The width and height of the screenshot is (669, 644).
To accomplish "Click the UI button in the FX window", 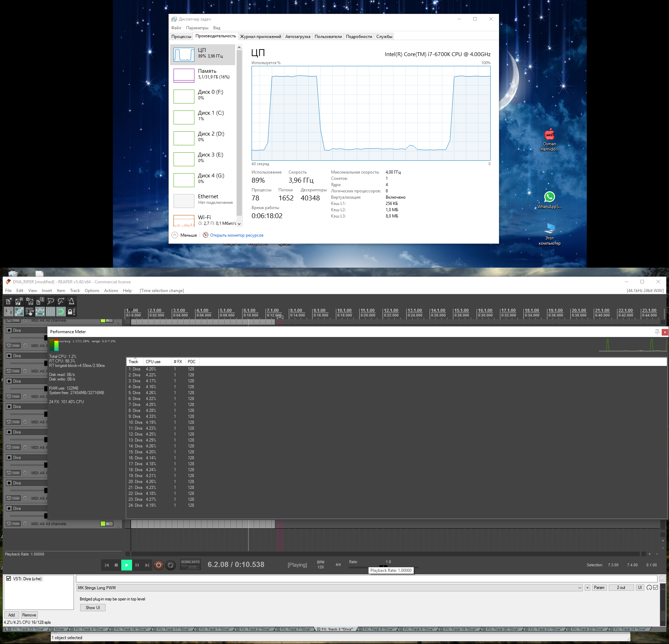I will pos(640,588).
